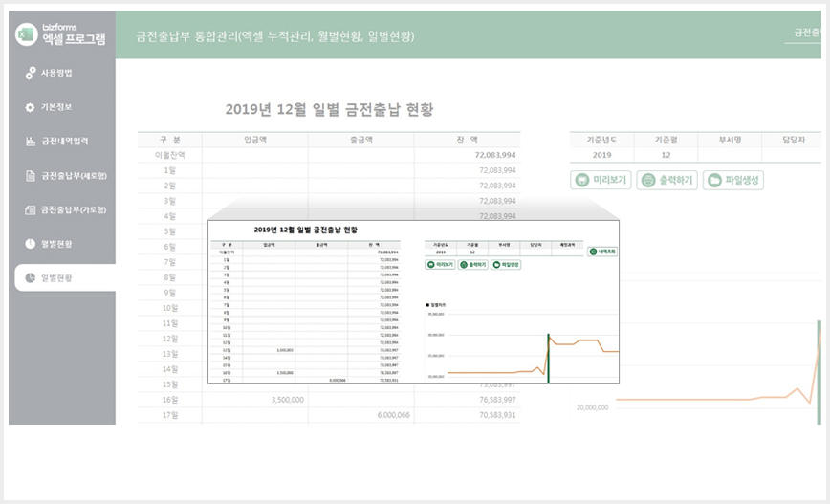Click the monitor icon in 미리보기
The width and height of the screenshot is (830, 504).
pos(581,180)
